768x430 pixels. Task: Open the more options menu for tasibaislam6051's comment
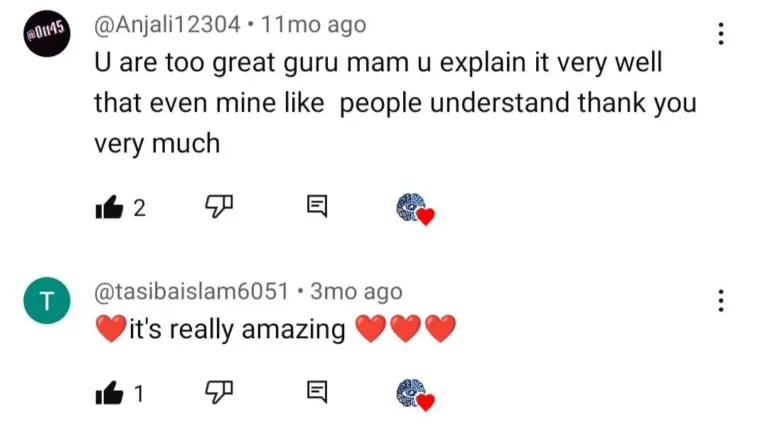[720, 300]
